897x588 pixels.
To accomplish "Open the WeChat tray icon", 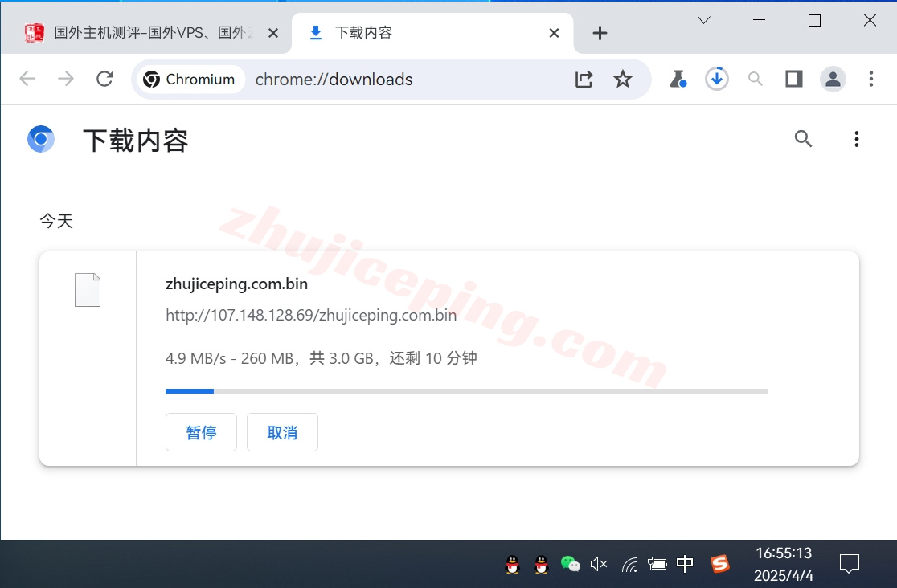I will [570, 565].
